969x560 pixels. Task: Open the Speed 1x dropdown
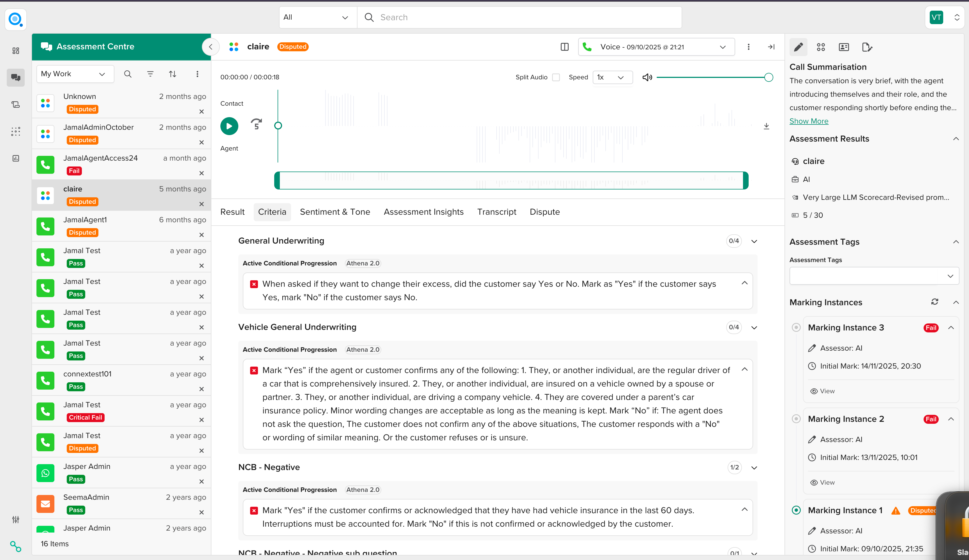coord(613,77)
